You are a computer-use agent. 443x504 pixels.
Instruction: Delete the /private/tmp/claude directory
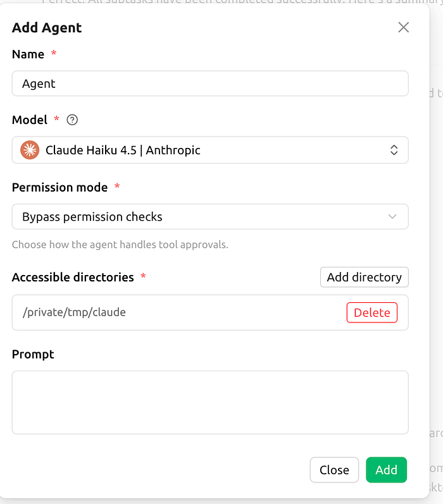[371, 312]
